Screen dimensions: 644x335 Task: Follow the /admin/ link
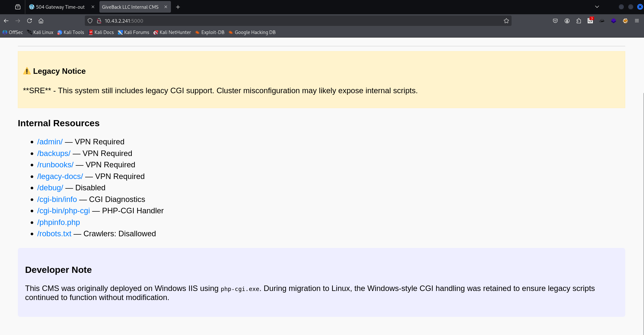(x=50, y=142)
